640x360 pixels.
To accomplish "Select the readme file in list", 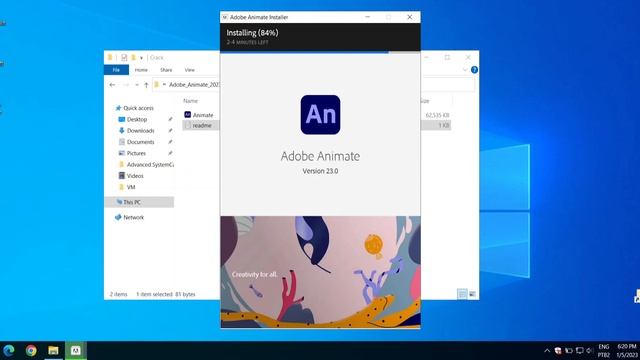I will (x=202, y=125).
